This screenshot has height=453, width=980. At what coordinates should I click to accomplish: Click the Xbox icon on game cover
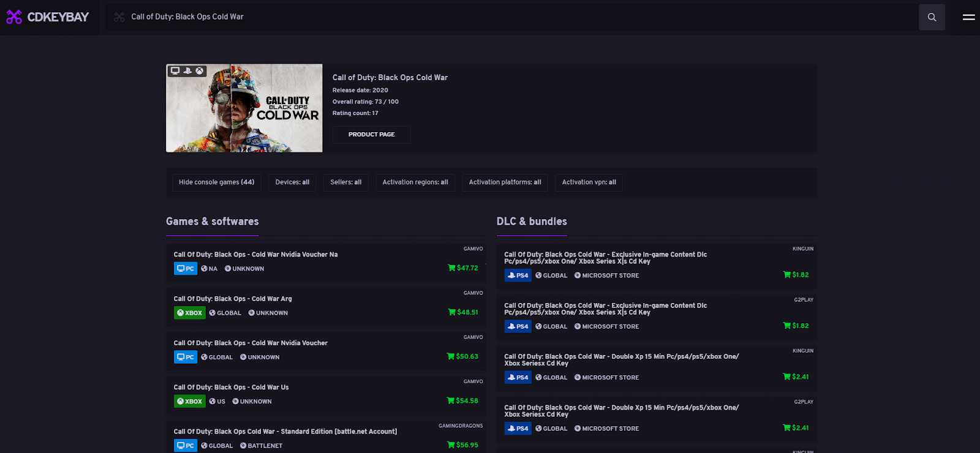[200, 71]
